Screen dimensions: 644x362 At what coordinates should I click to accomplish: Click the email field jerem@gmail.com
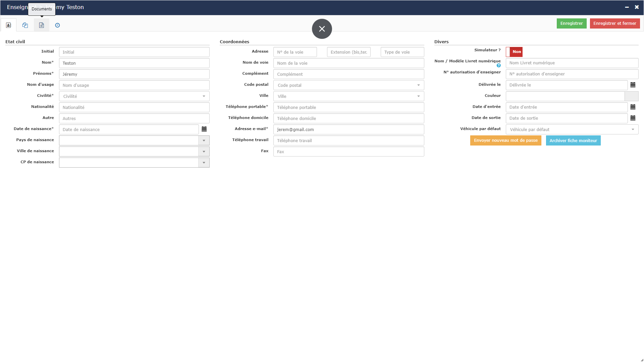(x=349, y=129)
